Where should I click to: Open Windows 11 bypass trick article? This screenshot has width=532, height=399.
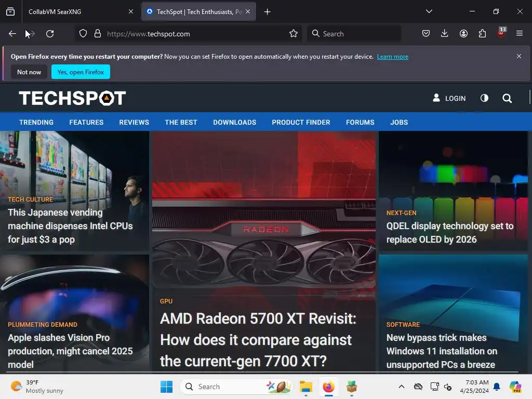[442, 351]
